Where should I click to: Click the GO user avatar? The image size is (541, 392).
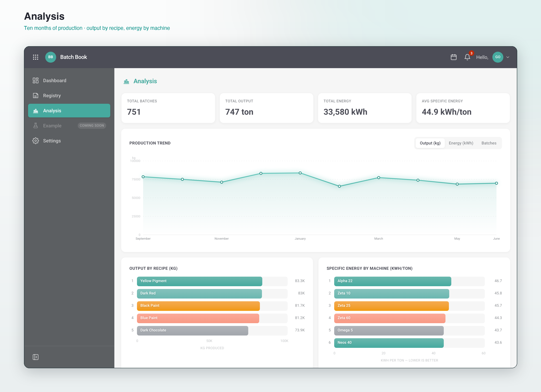(x=498, y=57)
